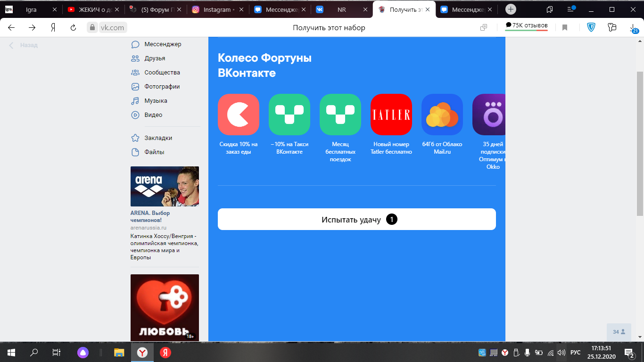Open the online friends 34 button

click(x=619, y=332)
